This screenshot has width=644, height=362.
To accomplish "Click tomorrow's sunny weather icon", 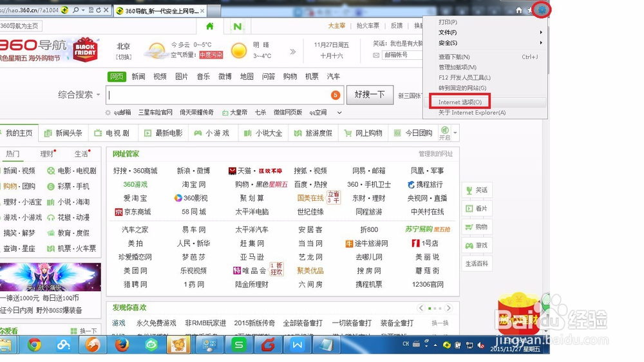I will (239, 50).
